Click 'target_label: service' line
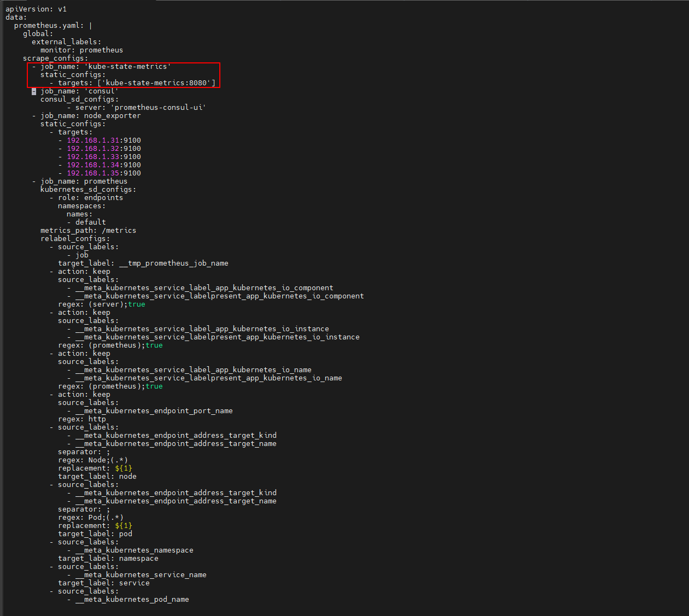The height and width of the screenshot is (616, 689). [104, 583]
